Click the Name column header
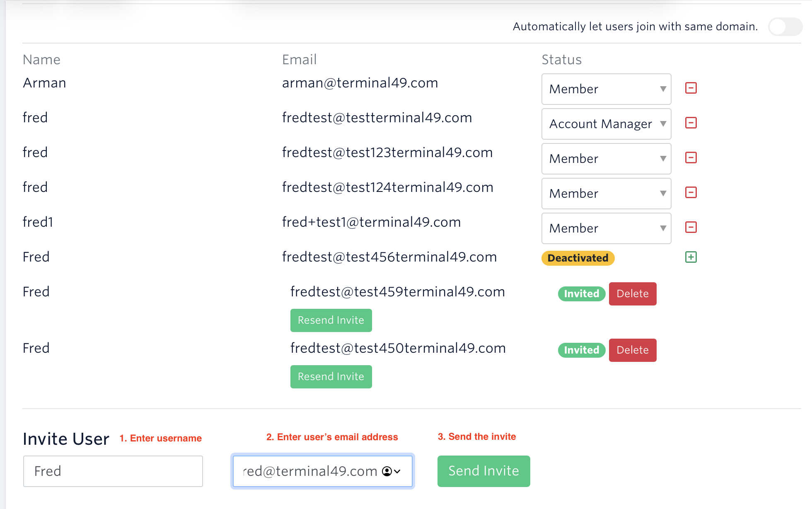812x509 pixels. (41, 60)
